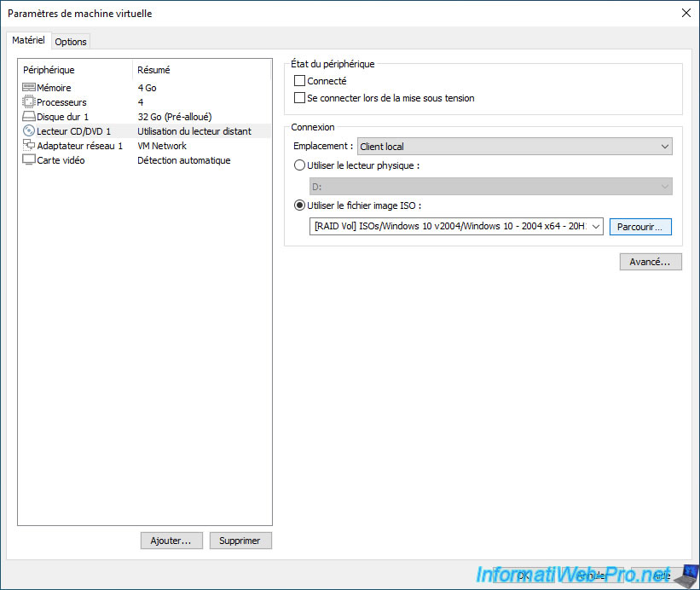Click the Carte vidéo monitor icon

pos(29,160)
